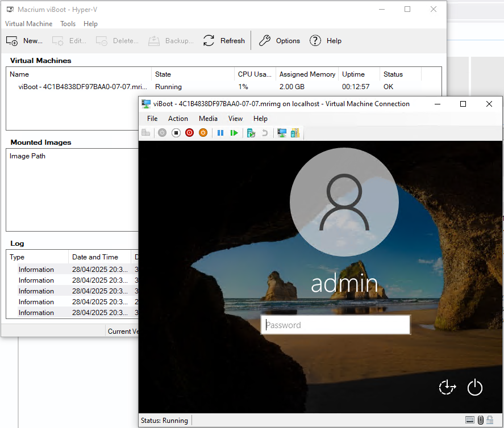Create a checkpoint of the virtual machine
Viewport: 504px width, 428px height.
pyautogui.click(x=251, y=132)
